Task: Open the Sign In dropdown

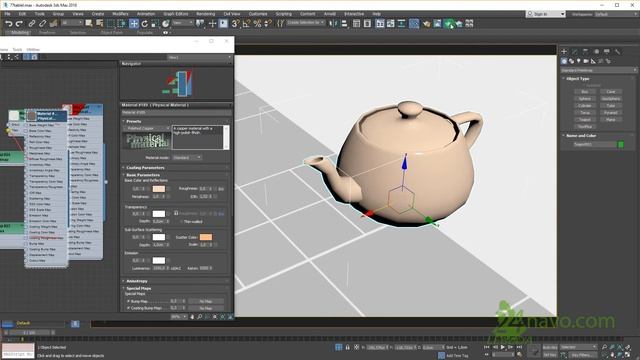Action: coord(546,14)
